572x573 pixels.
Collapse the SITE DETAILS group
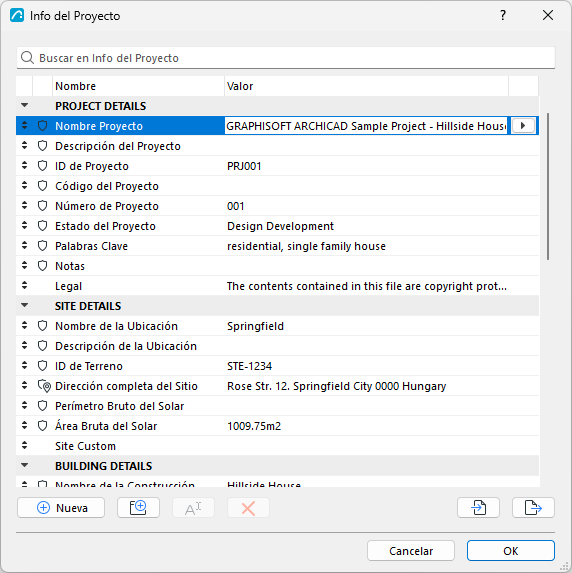(x=24, y=305)
